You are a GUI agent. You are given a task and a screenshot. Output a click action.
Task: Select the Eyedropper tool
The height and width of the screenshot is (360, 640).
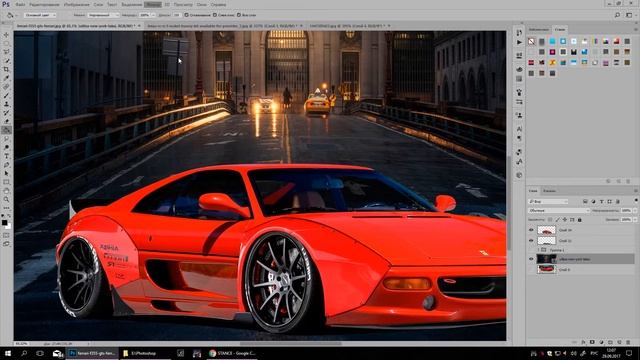[6, 78]
